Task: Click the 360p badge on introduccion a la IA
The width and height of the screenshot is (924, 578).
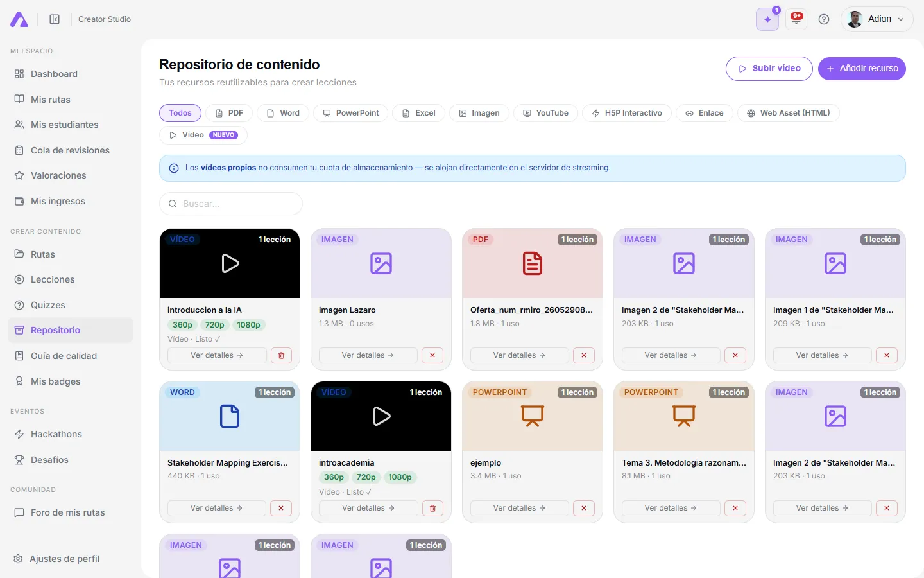Action: (x=182, y=325)
